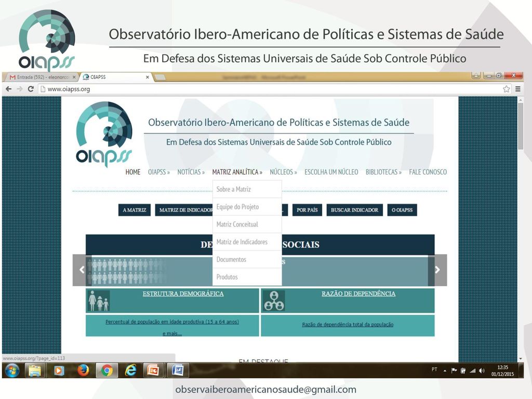Open RAZÃO DE DEPENDÊNCIA link
Screen dimensions: 532x399
tap(358, 294)
